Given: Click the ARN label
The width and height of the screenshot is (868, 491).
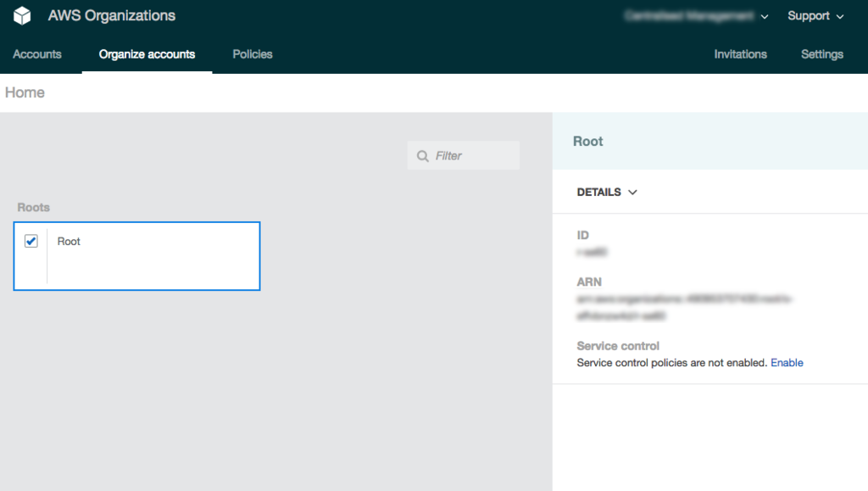Looking at the screenshot, I should (x=589, y=282).
